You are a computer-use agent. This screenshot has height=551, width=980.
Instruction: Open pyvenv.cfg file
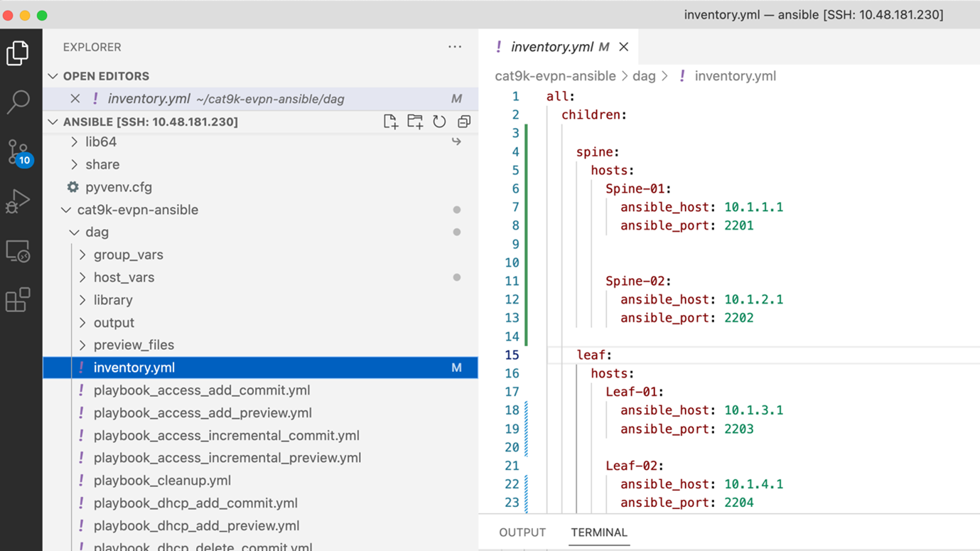(x=119, y=187)
